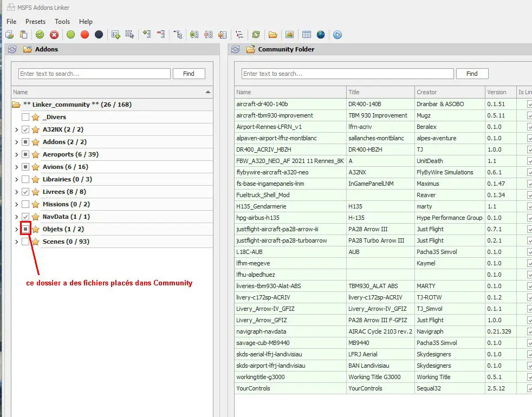This screenshot has height=417, width=532.
Task: Click the red blocked list toolbar icon
Action: 209,35
